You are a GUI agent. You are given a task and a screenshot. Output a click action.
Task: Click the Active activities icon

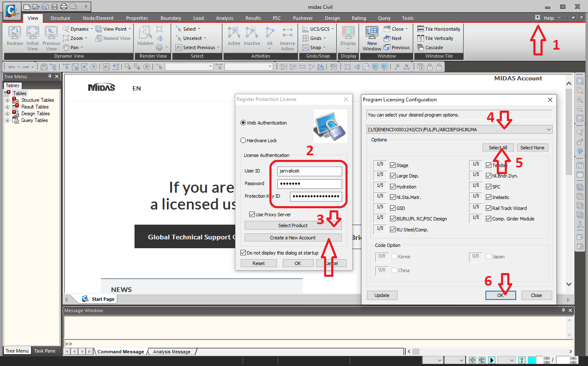(x=234, y=33)
